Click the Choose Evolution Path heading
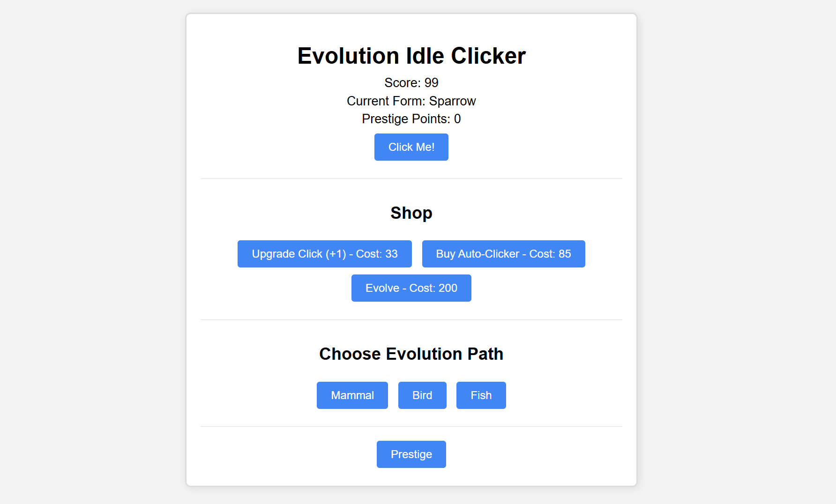 411,354
